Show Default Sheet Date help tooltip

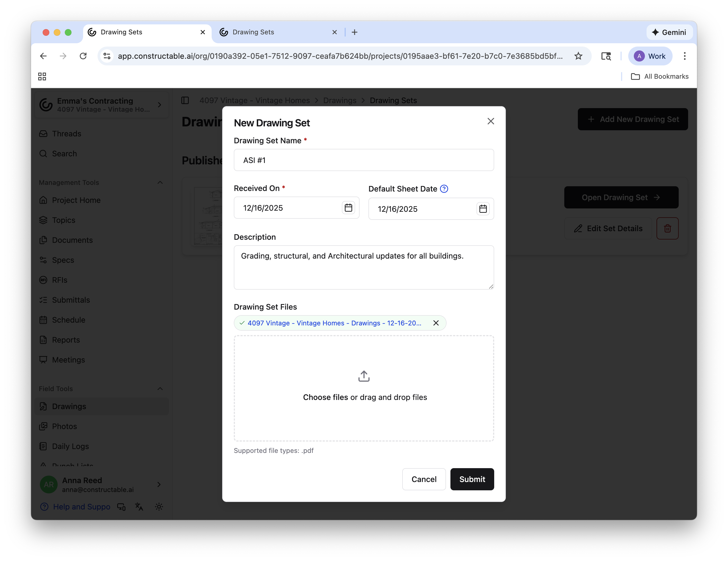(444, 189)
